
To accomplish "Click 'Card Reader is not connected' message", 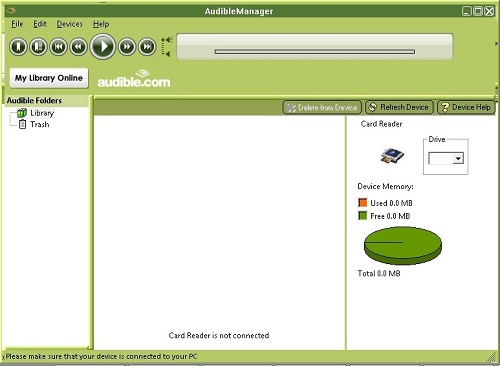I will (219, 335).
